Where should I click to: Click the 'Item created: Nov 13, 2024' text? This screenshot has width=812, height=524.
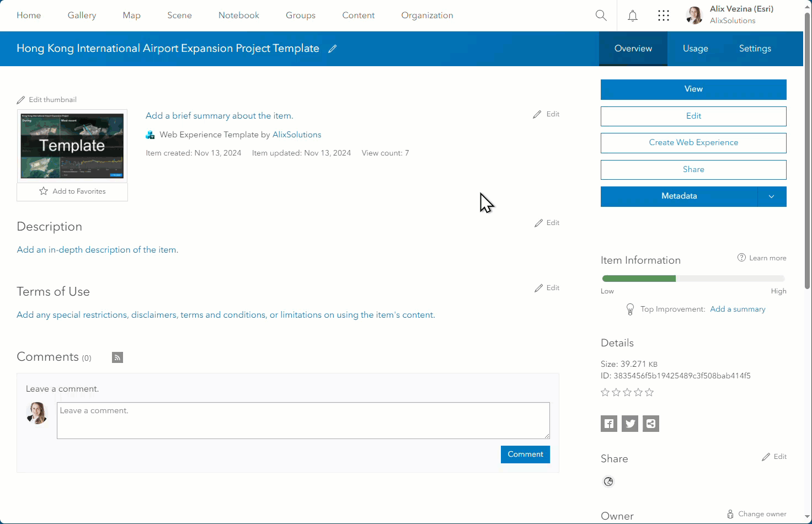[194, 153]
